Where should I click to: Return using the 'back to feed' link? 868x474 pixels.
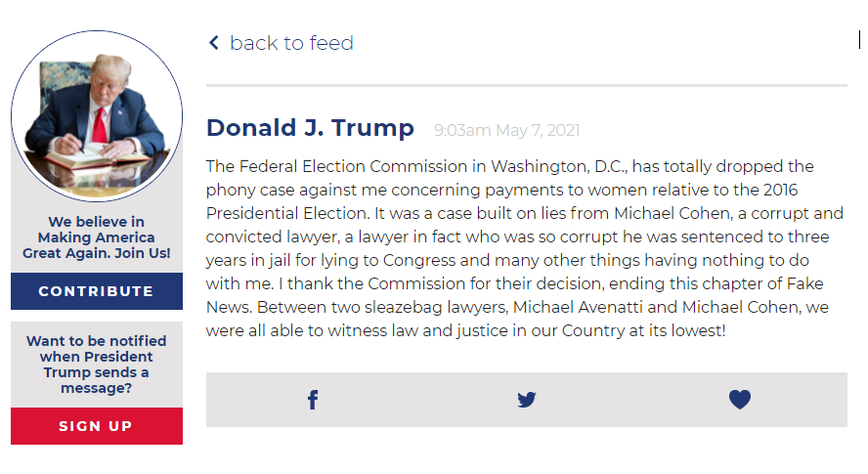[x=291, y=43]
